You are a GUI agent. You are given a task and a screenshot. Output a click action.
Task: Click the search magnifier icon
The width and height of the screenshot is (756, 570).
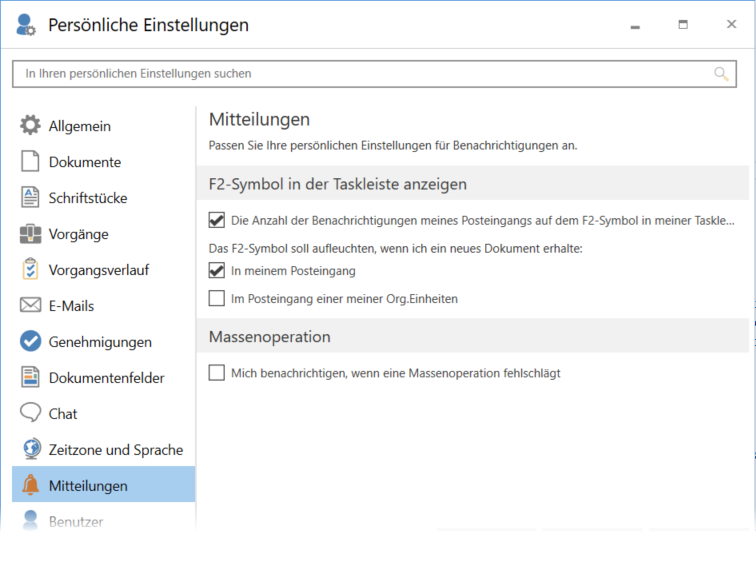point(721,74)
